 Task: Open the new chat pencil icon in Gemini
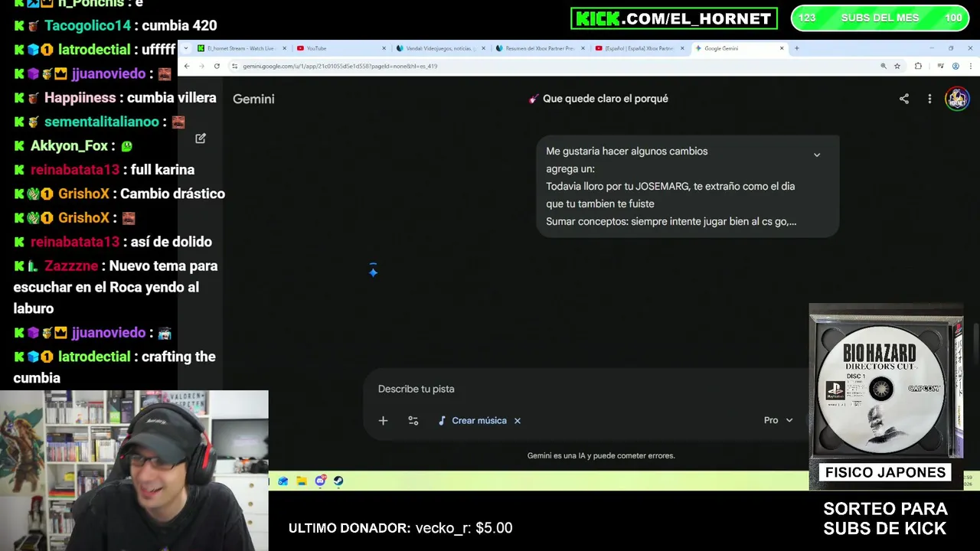pos(201,139)
